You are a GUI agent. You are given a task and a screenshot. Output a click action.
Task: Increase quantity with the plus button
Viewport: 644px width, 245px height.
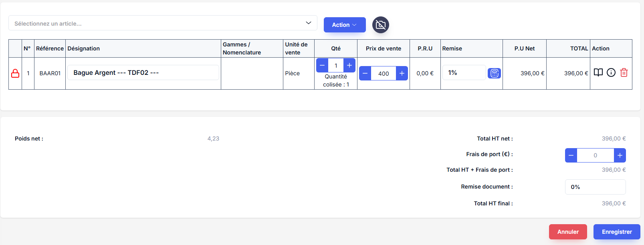coord(349,65)
